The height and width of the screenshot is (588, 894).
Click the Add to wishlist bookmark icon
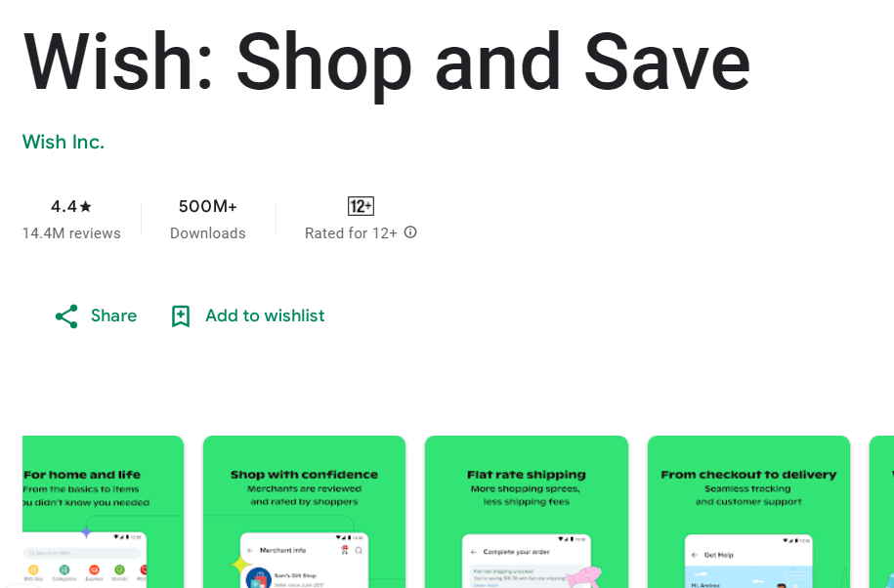click(181, 316)
